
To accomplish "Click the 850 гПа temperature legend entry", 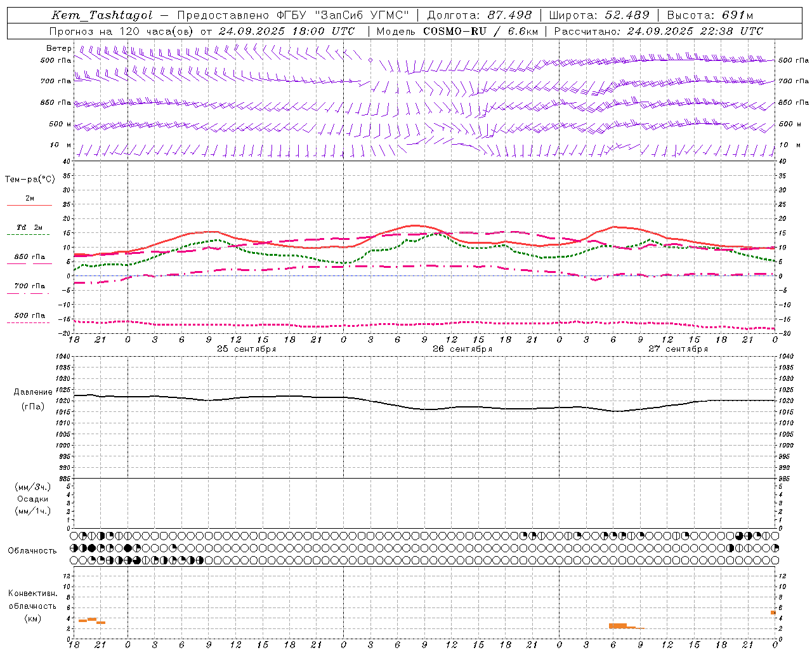I will pos(30,257).
